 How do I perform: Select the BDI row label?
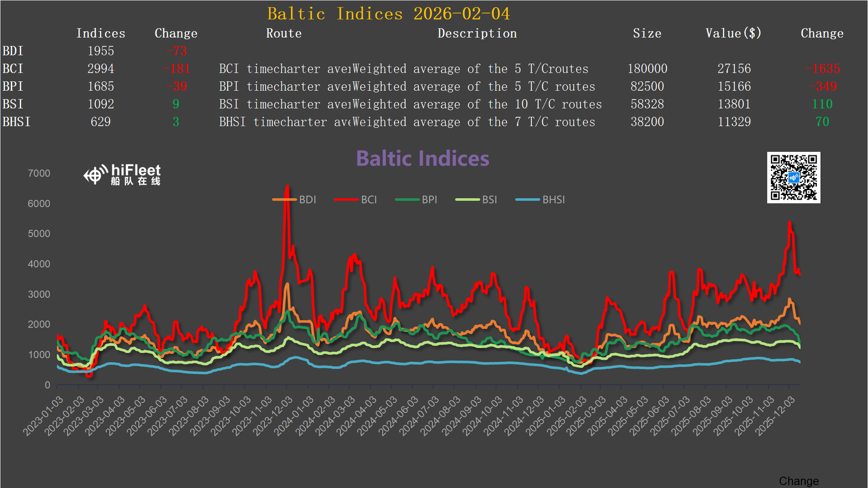(13, 51)
